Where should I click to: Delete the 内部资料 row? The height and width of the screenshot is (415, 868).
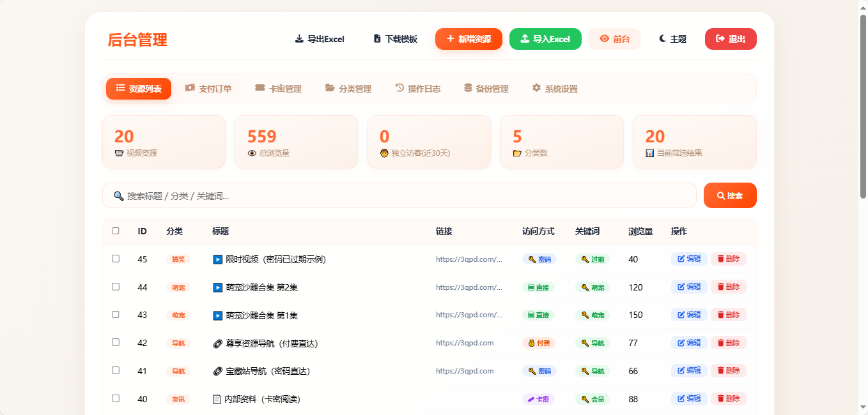pos(729,398)
